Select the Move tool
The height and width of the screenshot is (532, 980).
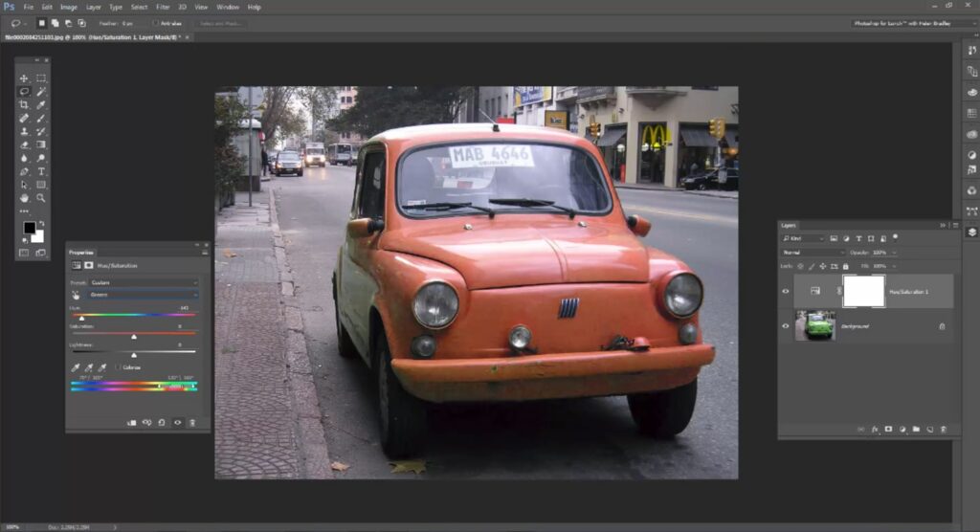24,78
